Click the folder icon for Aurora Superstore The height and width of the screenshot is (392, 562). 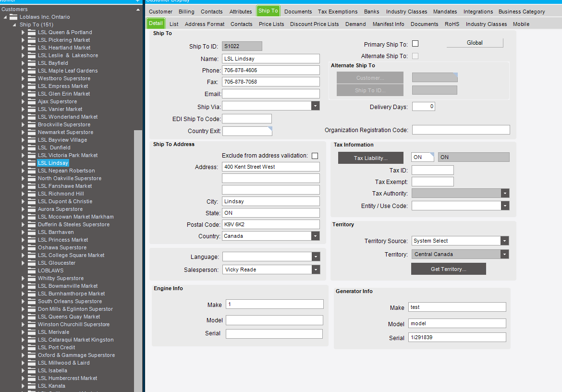[x=32, y=209]
